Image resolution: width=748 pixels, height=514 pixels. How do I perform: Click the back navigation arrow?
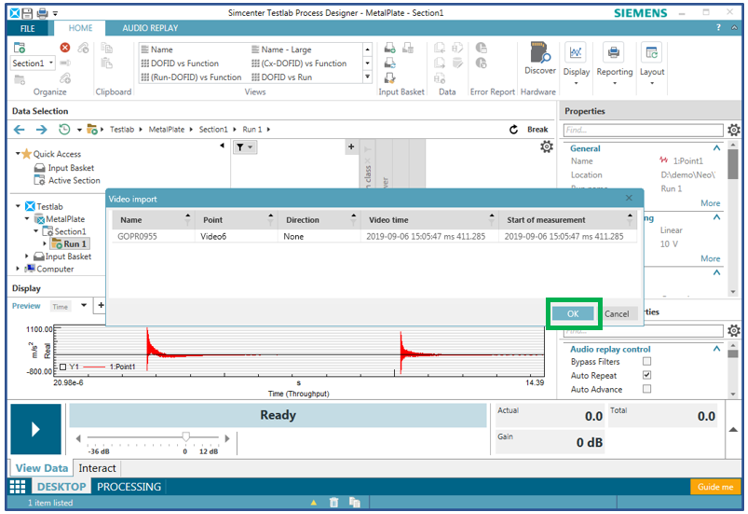pos(18,130)
